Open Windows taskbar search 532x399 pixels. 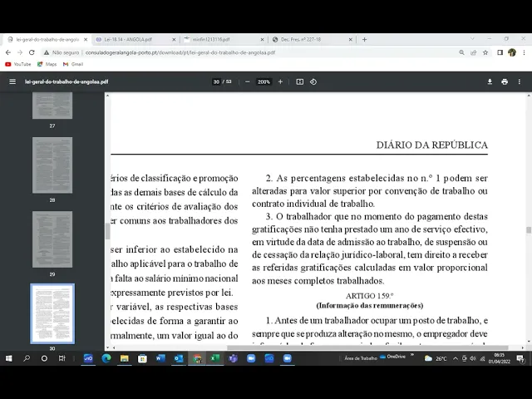pyautogui.click(x=27, y=358)
